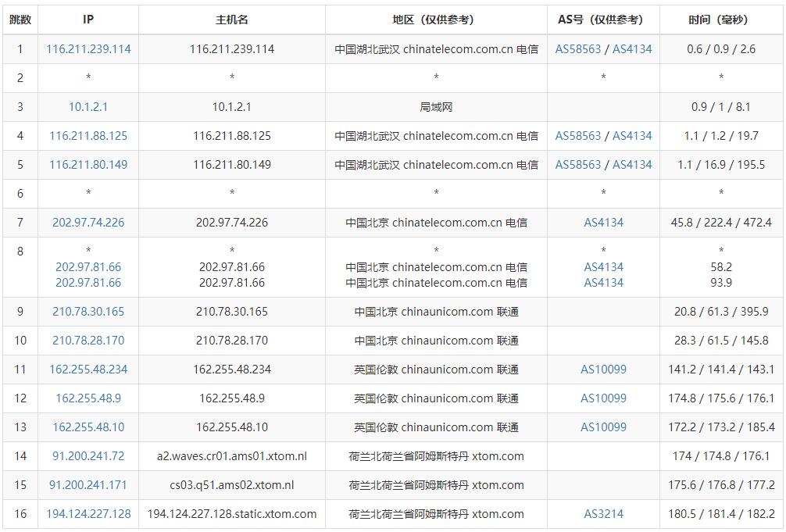Open IP link 210.78.30.165
786x532 pixels.
[x=88, y=312]
